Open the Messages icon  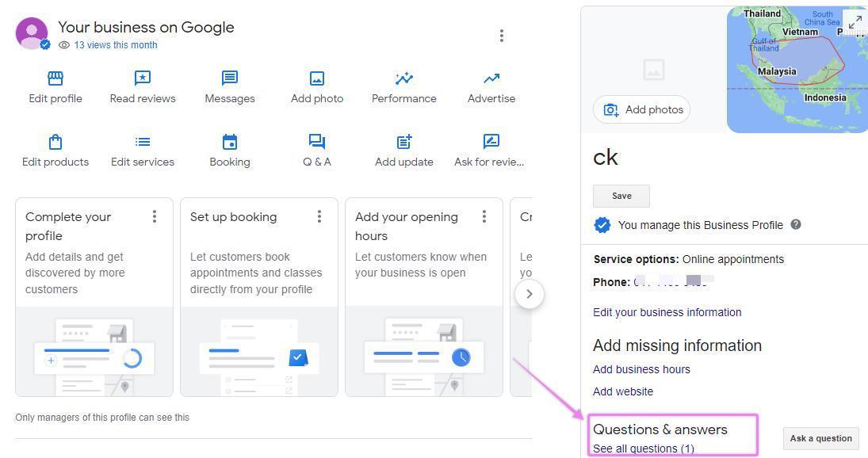230,78
